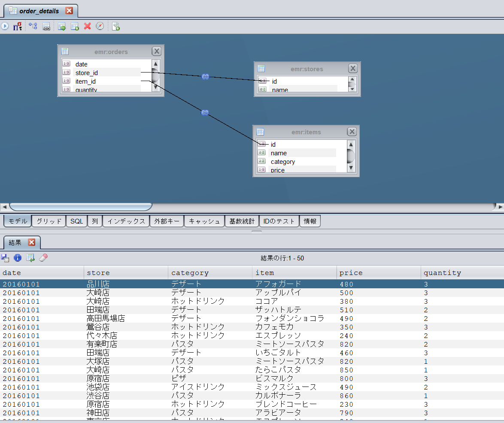Click the document with green plus icon

pos(116,26)
